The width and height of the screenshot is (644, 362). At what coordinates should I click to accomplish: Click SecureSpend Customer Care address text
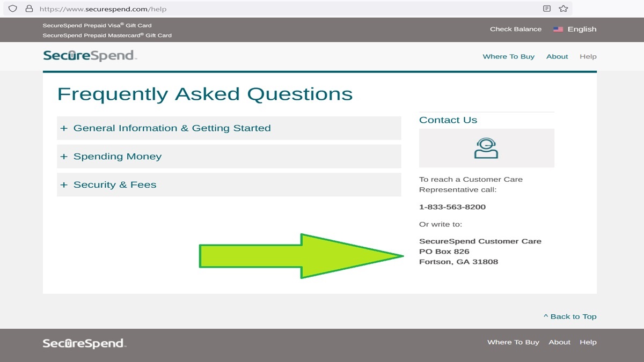480,241
